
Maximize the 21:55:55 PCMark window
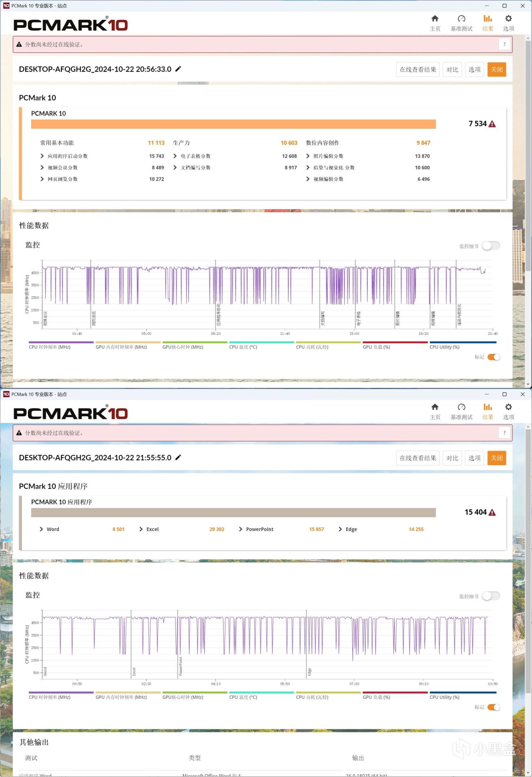pos(505,394)
